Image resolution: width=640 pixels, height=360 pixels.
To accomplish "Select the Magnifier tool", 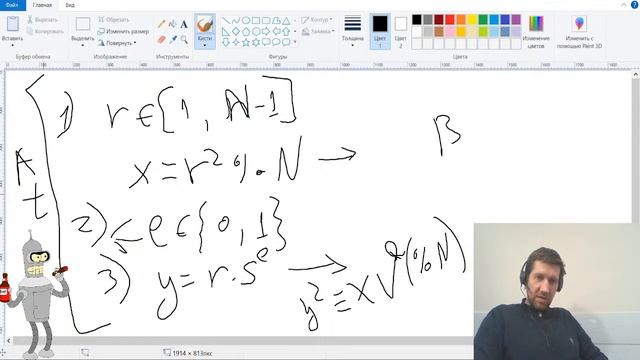I will (184, 40).
